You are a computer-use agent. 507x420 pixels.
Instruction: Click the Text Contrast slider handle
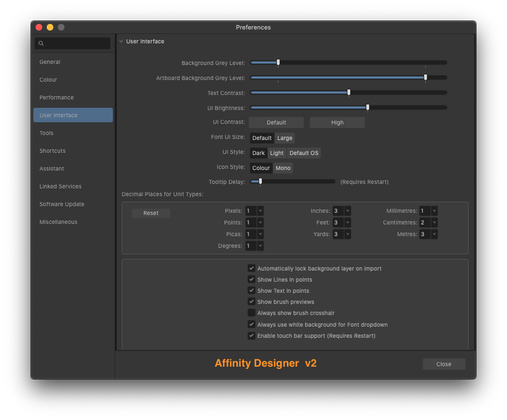(349, 92)
